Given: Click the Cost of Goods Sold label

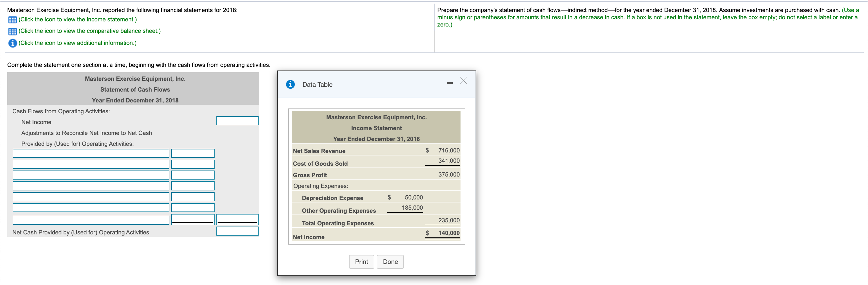Looking at the screenshot, I should pos(320,163).
